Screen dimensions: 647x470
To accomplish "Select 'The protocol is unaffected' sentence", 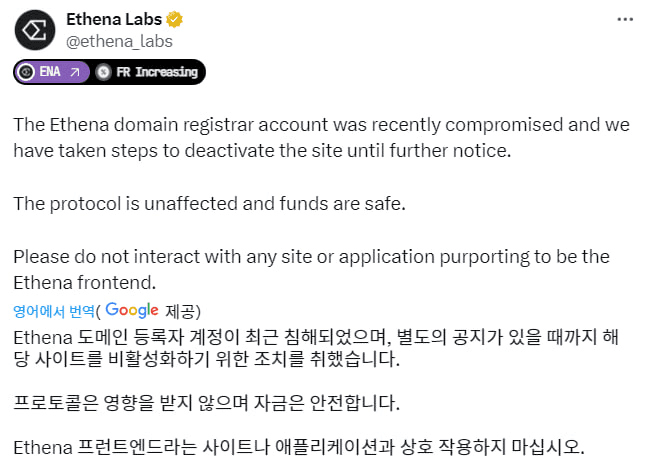I will pos(209,203).
